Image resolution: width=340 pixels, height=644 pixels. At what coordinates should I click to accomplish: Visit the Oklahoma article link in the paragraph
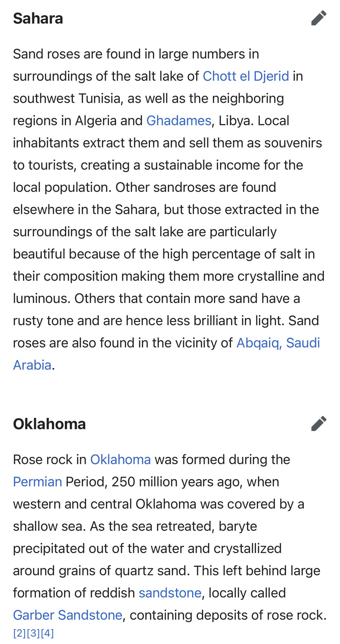point(120,459)
